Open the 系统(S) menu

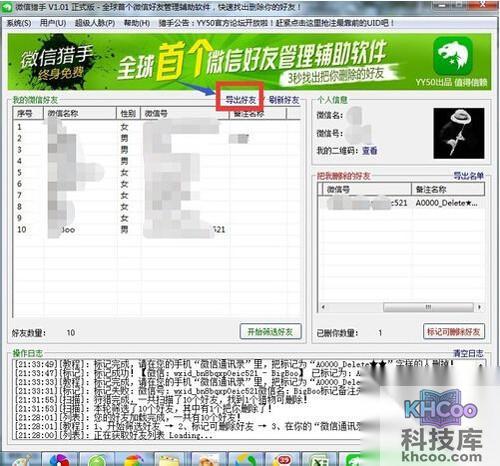[19, 23]
